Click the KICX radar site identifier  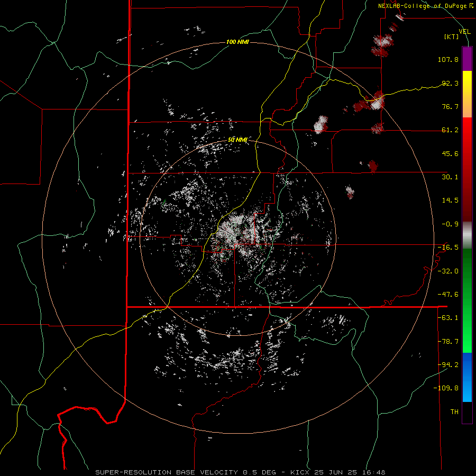point(300,472)
